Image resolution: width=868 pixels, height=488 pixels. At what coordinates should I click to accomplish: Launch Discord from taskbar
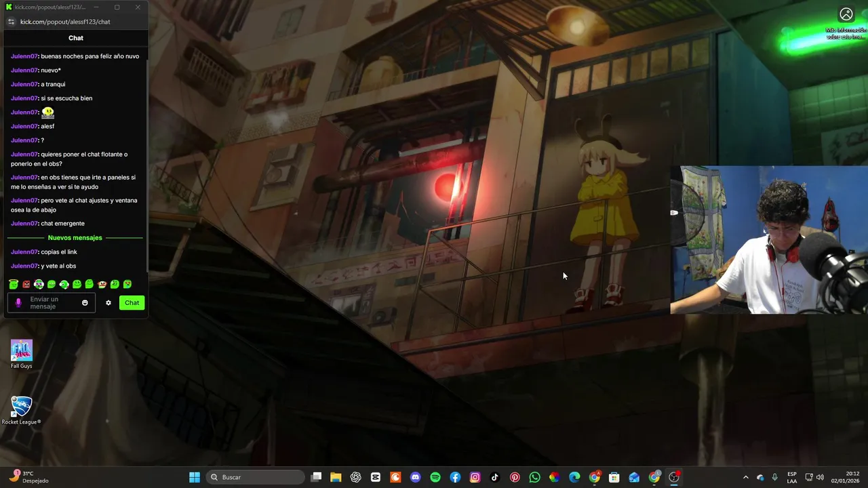tap(416, 477)
